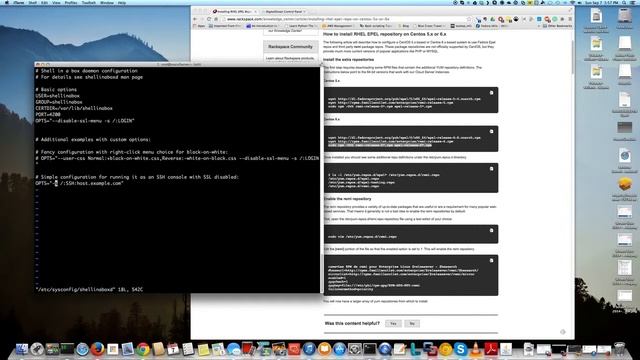This screenshot has height=360, width=640.
Task: Click the 'PORT=4200' line in the terminal
Action: coord(48,114)
